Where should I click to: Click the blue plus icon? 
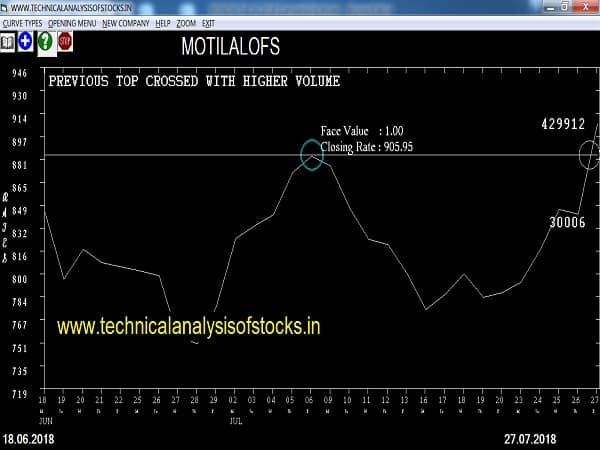[x=26, y=42]
